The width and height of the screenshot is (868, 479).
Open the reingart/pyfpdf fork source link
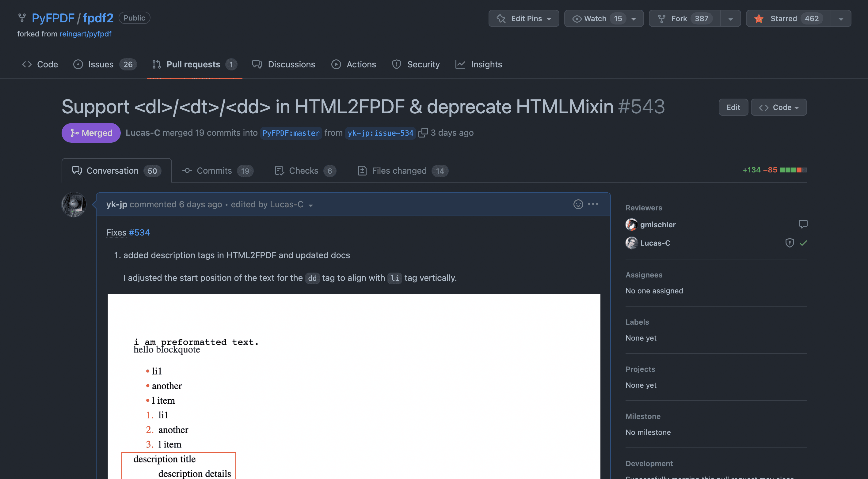(x=85, y=34)
